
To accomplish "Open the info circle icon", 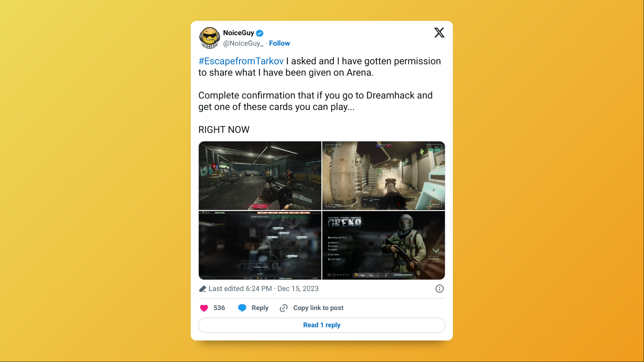I will pos(440,289).
